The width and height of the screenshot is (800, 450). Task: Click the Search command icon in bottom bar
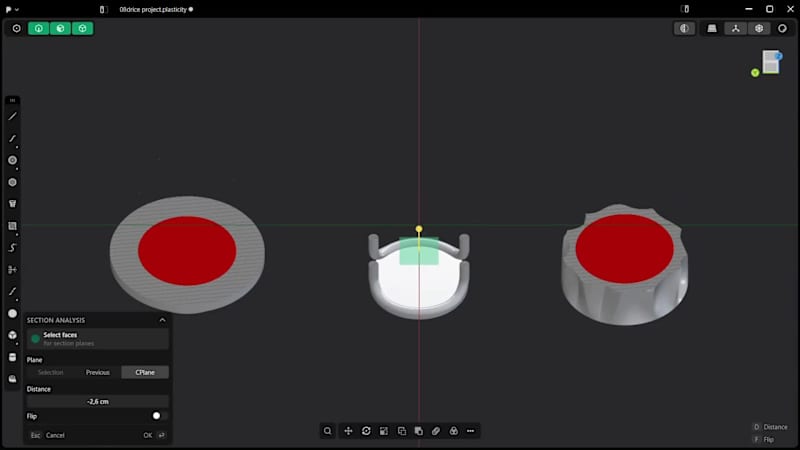[328, 431]
